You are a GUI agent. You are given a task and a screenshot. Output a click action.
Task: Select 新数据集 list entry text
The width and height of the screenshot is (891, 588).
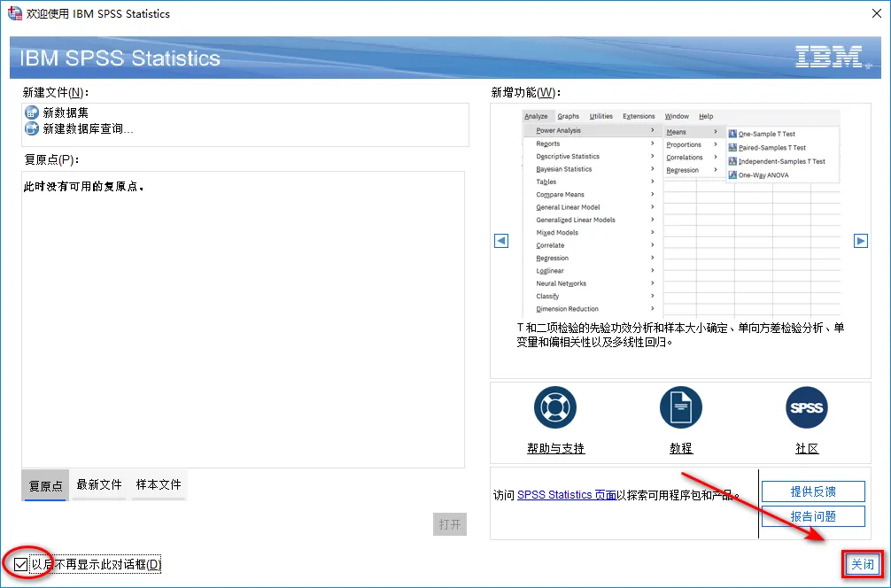(x=66, y=112)
